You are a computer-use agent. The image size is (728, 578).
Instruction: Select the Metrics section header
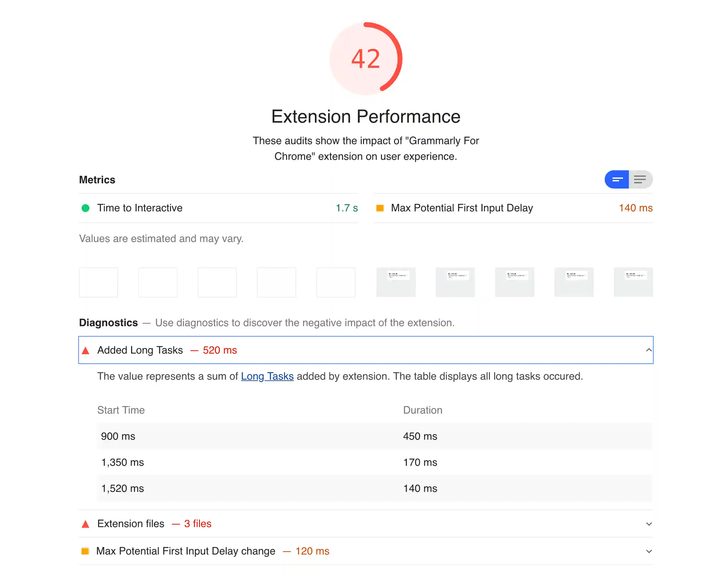click(x=97, y=180)
